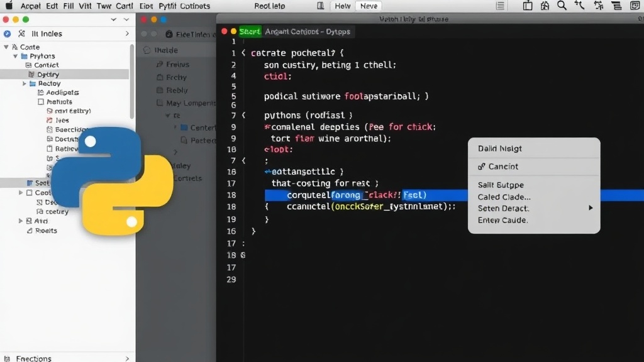
Task: Click the blue icon of the 'Sod' row
Action: (30, 183)
